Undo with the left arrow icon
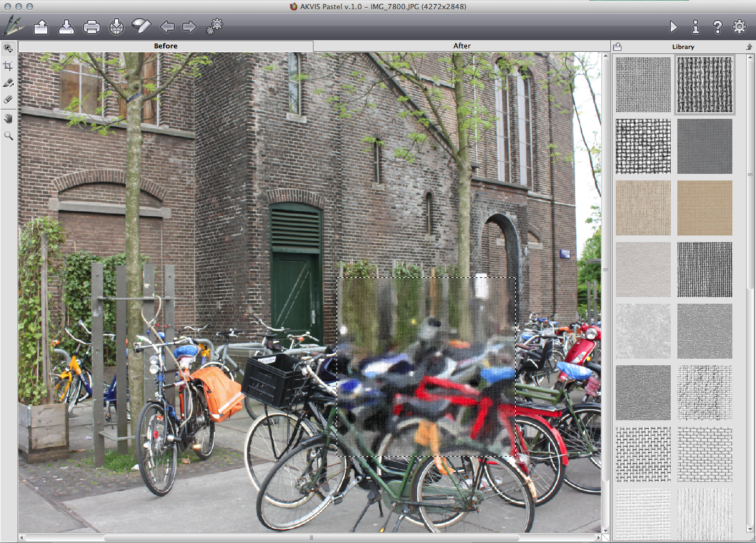This screenshot has height=543, width=756. (167, 26)
